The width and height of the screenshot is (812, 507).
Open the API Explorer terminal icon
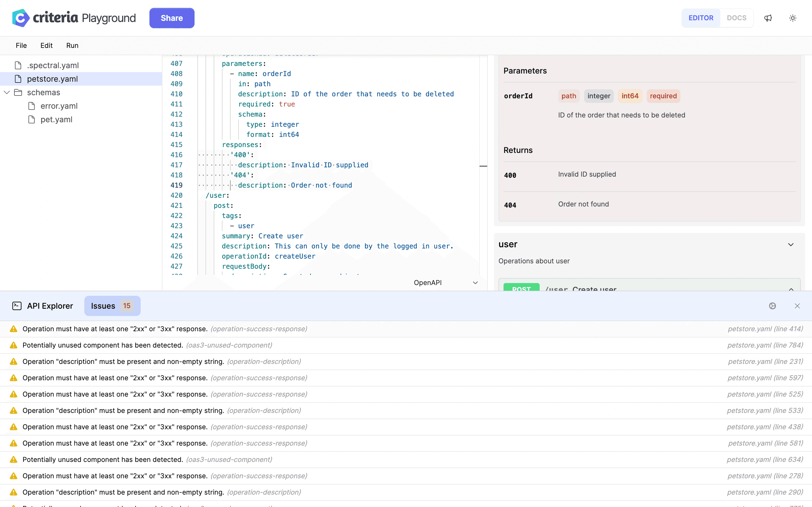pyautogui.click(x=17, y=306)
